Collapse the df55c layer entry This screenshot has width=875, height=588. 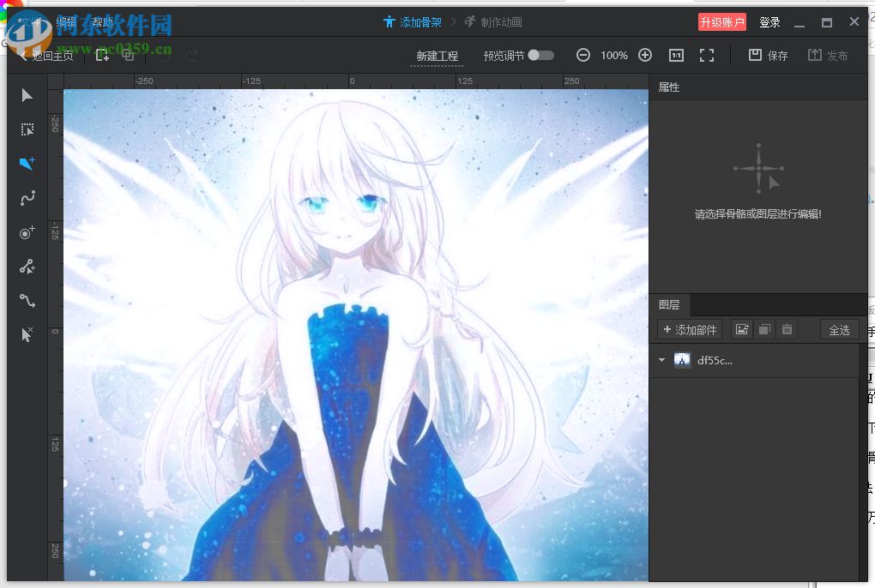(661, 360)
